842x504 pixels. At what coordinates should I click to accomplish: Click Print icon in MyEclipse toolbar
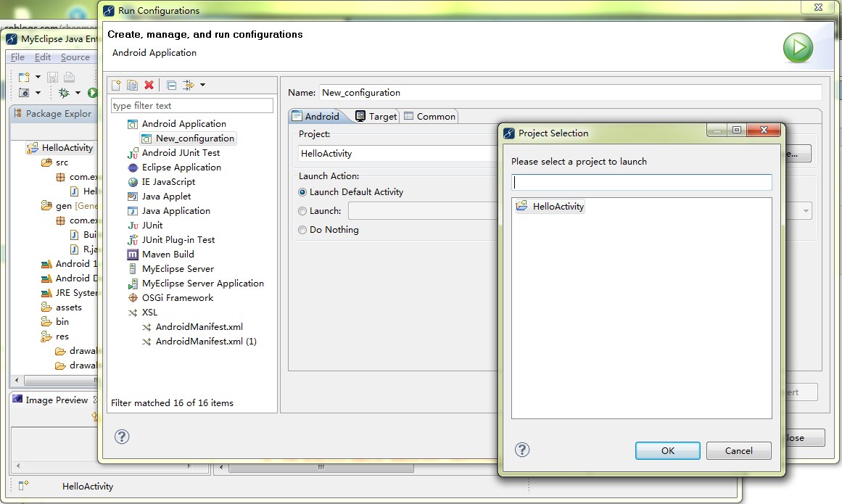[70, 77]
